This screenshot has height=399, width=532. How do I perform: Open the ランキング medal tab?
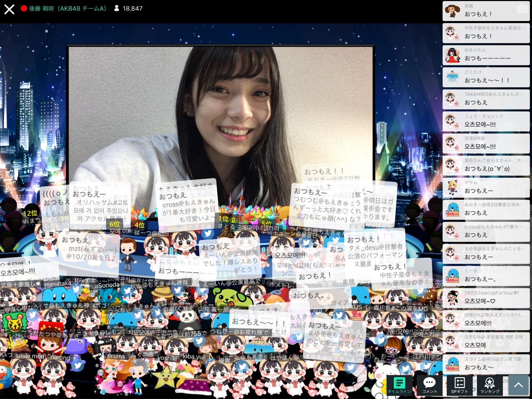[490, 385]
